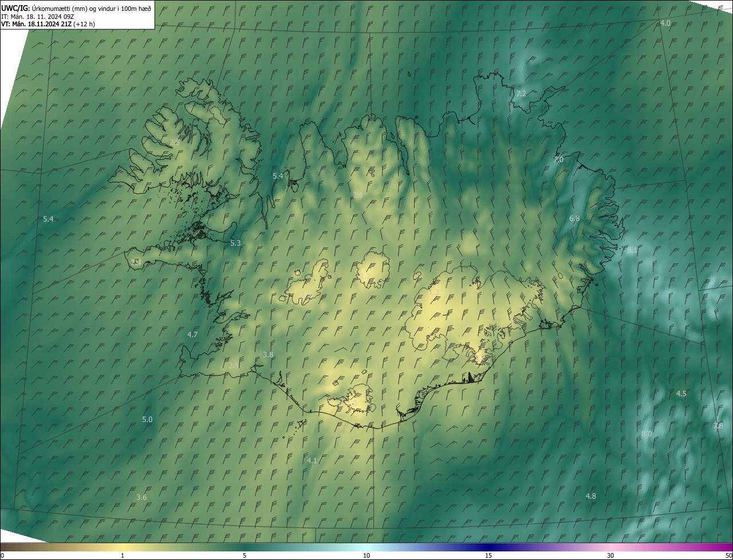
Task: Click the 2.9 value label on the Snæfellsnes peninsula
Action: click(x=136, y=262)
